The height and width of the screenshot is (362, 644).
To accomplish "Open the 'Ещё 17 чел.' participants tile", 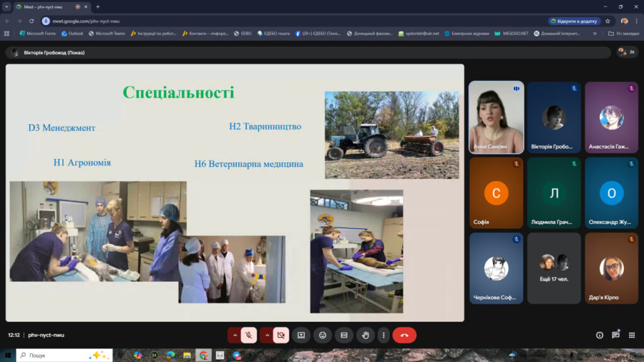I will point(554,260).
